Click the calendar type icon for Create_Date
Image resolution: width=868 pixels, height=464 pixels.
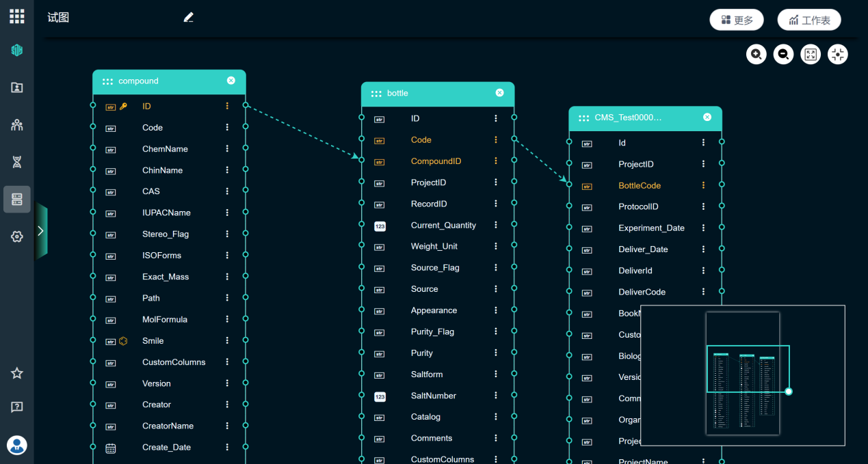(111, 448)
